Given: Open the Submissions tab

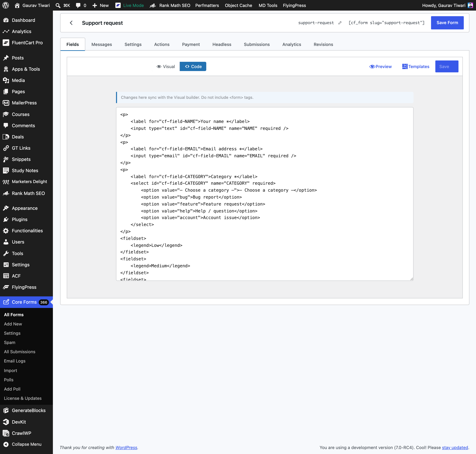Looking at the screenshot, I should 257,44.
